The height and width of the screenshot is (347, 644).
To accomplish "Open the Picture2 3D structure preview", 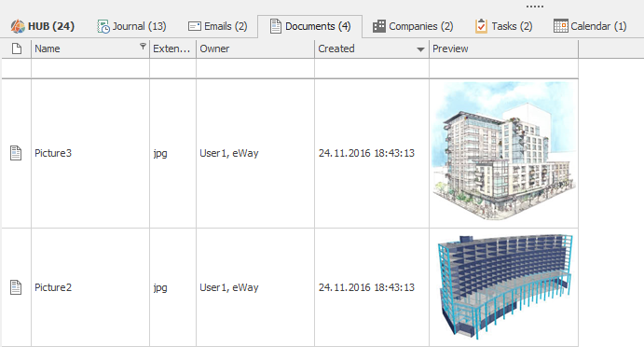I will click(505, 287).
